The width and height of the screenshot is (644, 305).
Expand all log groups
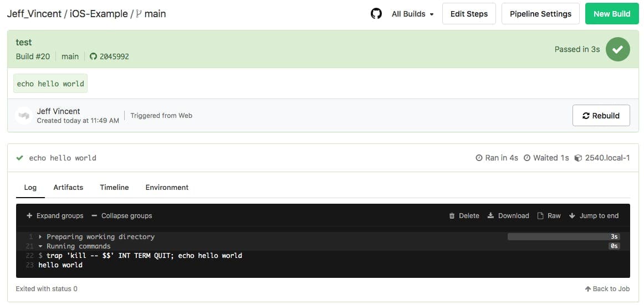[55, 216]
